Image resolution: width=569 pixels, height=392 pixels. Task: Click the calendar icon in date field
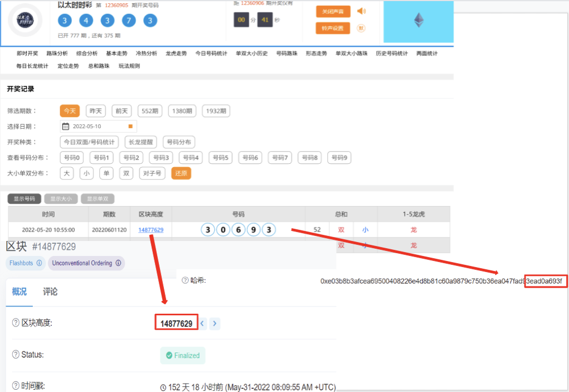point(66,126)
